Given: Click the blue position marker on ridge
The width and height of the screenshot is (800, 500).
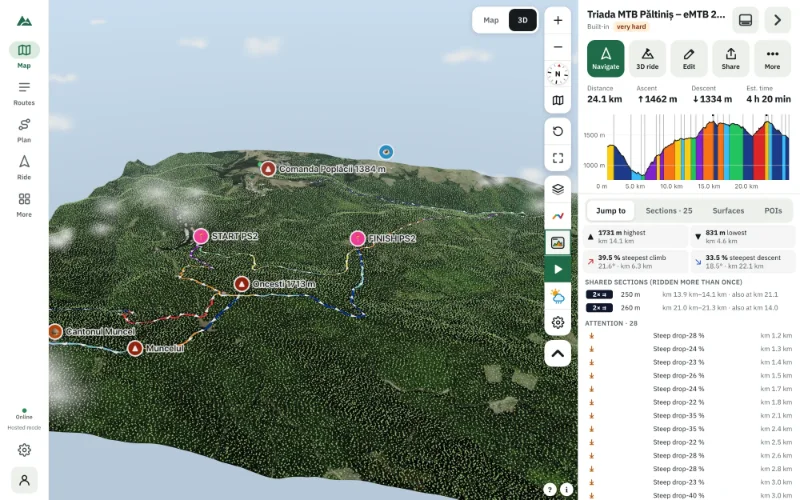Looking at the screenshot, I should tap(386, 152).
